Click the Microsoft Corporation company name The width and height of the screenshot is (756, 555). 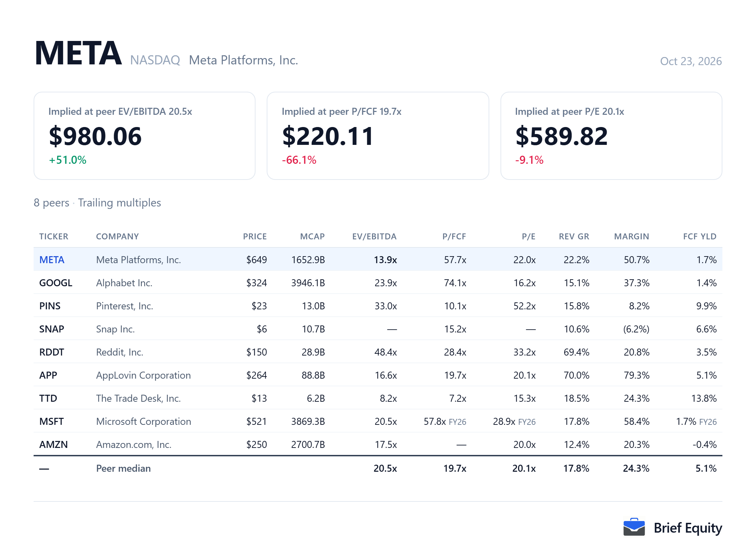point(144,421)
